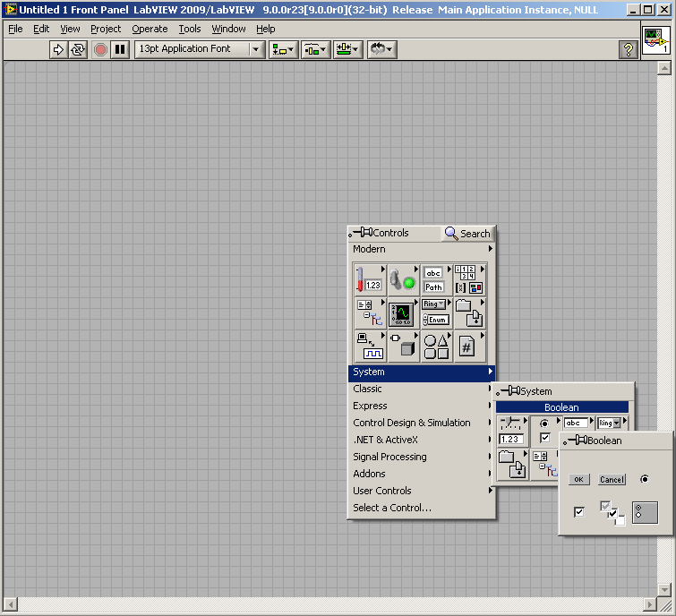Select the Mixed Checkbox control
The image size is (676, 616).
[612, 512]
